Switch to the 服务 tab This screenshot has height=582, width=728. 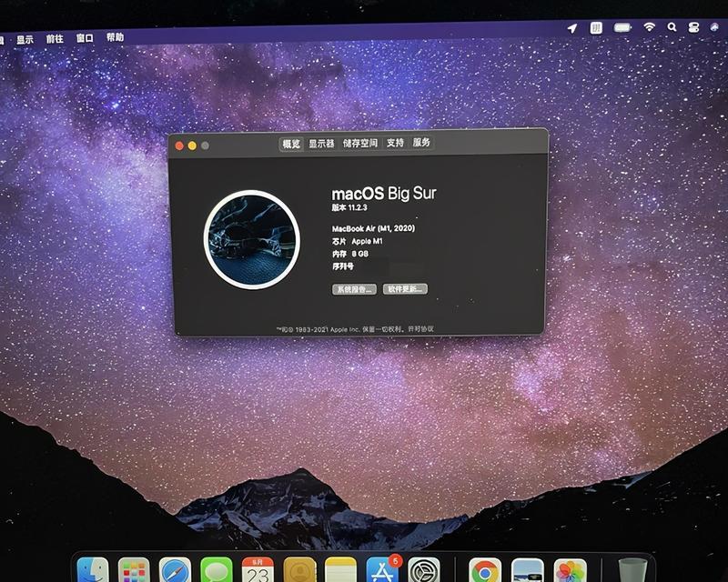(421, 142)
